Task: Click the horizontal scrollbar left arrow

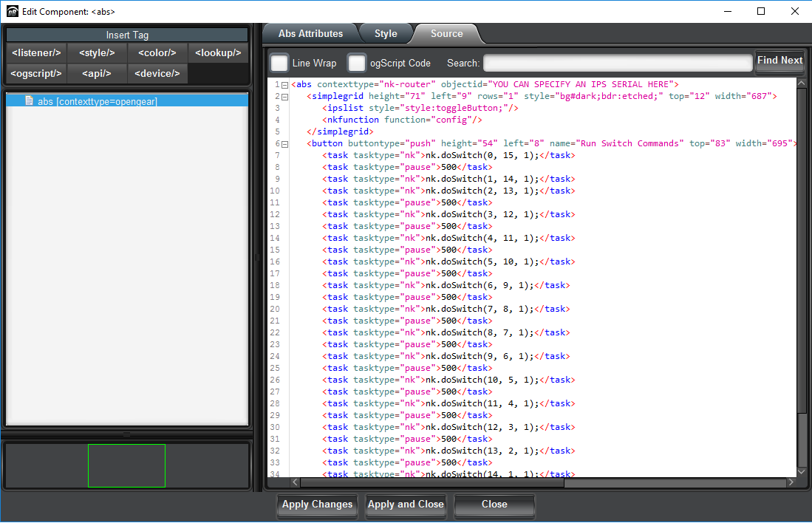Action: click(x=295, y=482)
